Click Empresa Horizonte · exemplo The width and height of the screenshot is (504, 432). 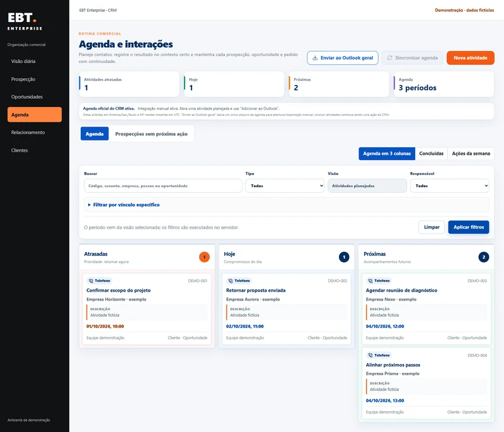(x=117, y=299)
